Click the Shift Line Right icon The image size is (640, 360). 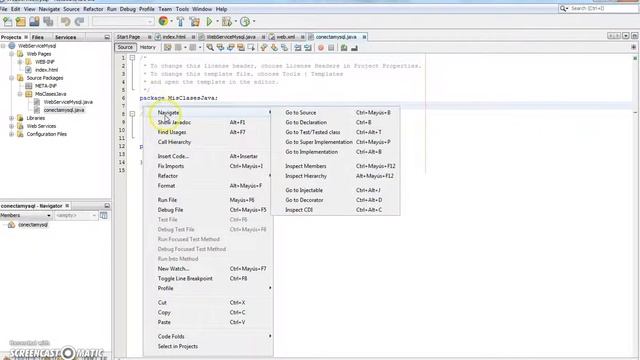(x=308, y=48)
